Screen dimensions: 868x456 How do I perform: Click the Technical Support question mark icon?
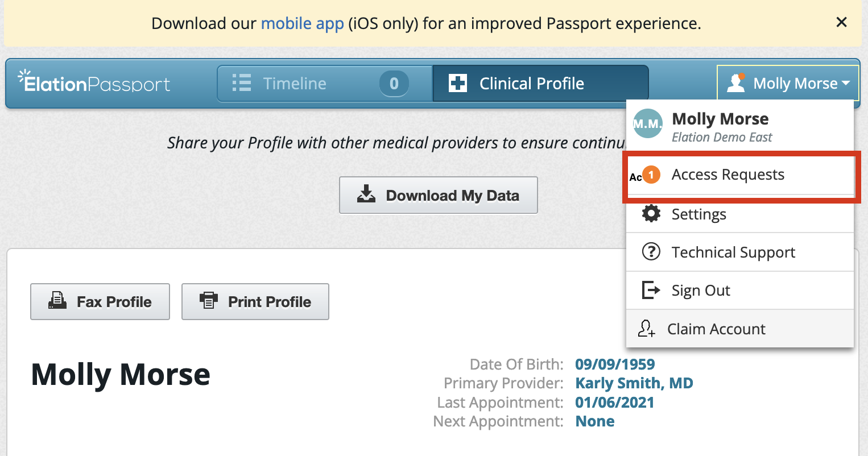coord(651,252)
